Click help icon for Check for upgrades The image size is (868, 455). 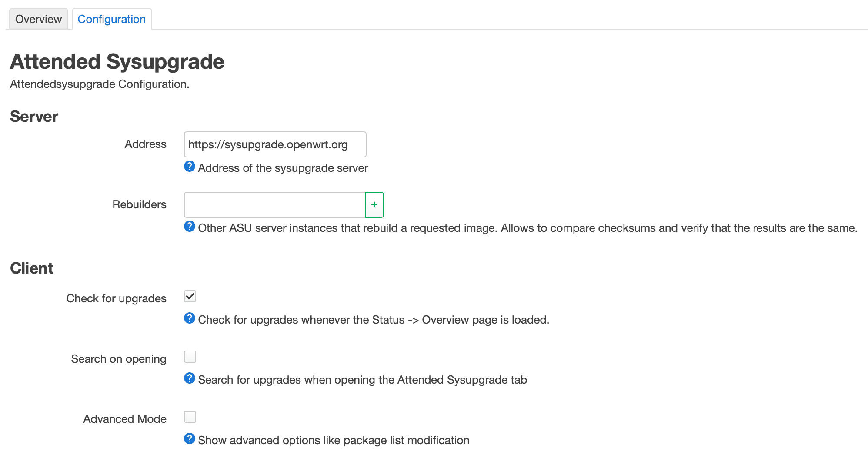[190, 318]
